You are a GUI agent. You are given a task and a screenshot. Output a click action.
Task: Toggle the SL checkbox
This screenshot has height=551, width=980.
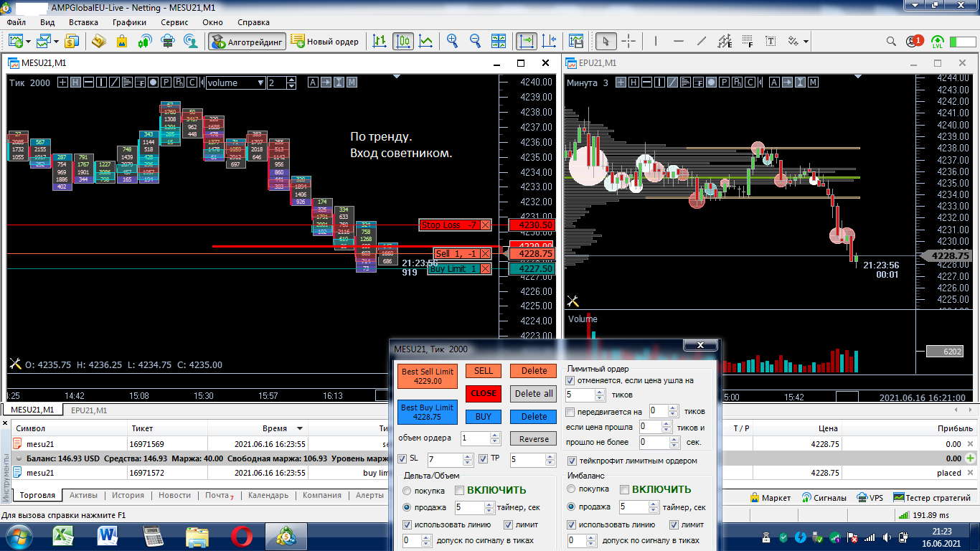(x=402, y=458)
